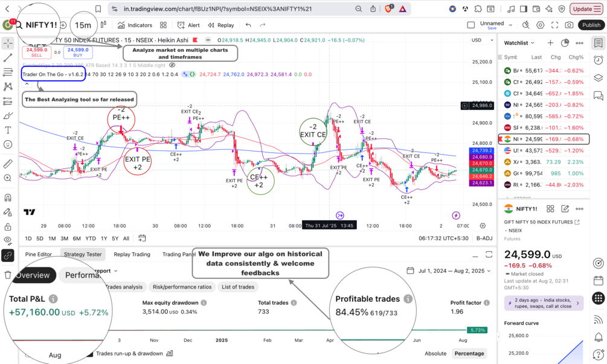The width and height of the screenshot is (607, 364).
Task: Open the Trades analysis tab
Action: click(x=124, y=287)
